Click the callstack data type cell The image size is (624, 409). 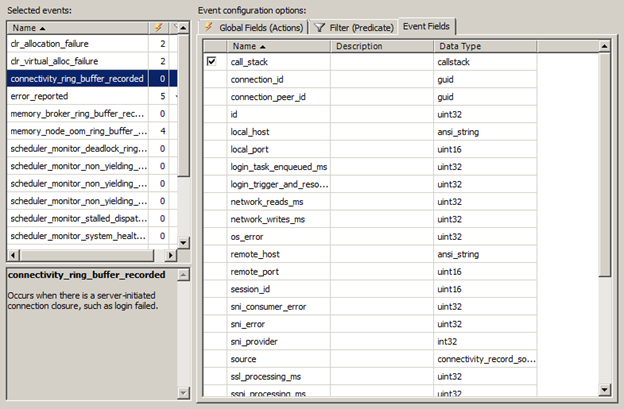485,62
